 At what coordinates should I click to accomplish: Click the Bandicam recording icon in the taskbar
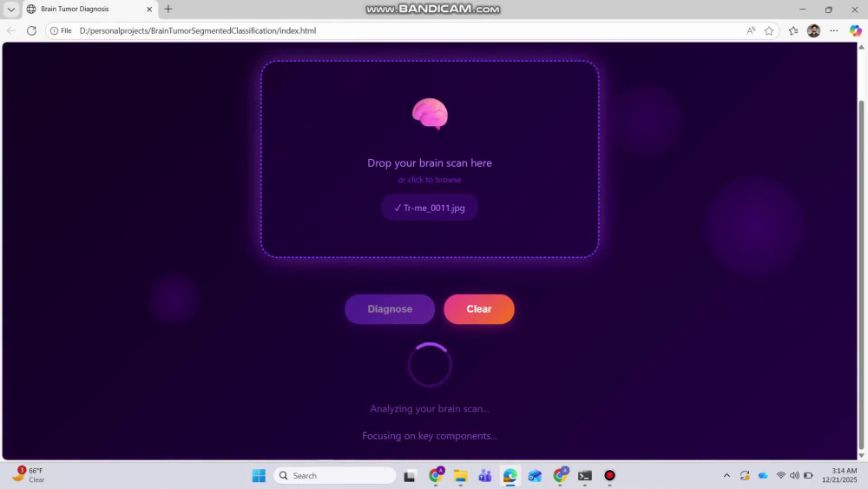609,475
